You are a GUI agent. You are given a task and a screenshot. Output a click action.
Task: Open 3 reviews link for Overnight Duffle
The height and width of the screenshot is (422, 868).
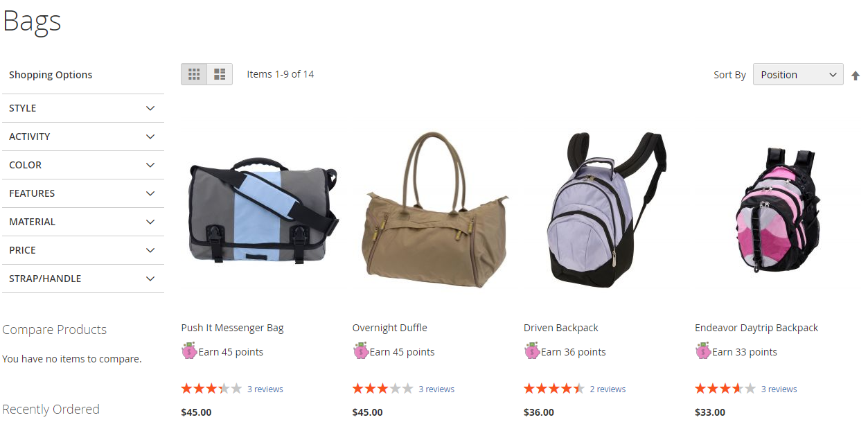tap(436, 389)
